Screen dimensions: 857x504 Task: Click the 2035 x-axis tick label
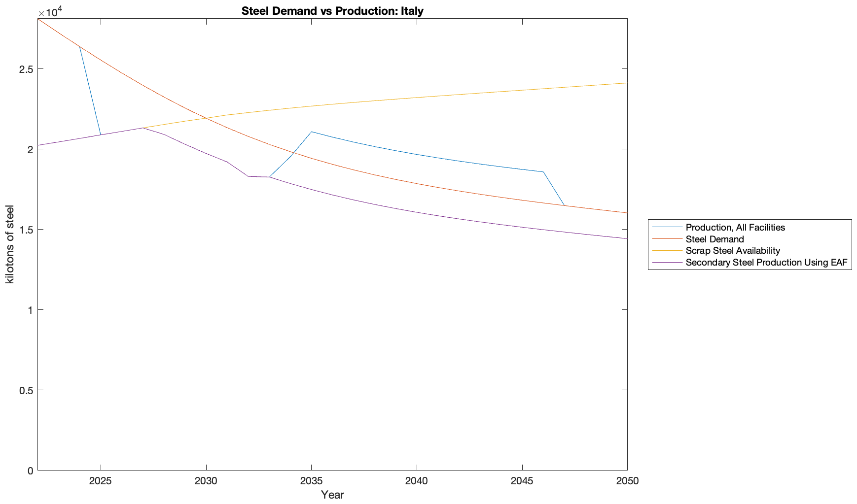pyautogui.click(x=311, y=481)
